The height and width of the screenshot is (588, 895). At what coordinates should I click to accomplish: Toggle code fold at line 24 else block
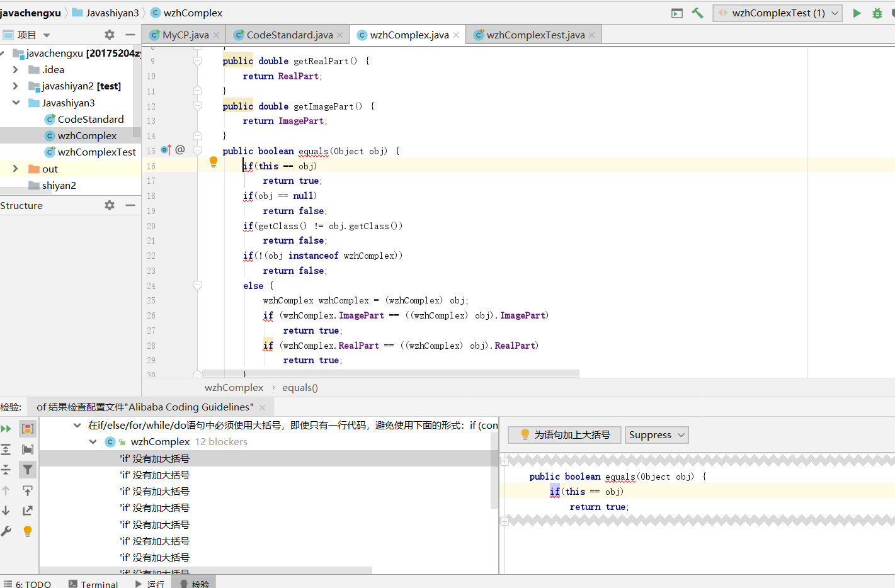tap(197, 286)
